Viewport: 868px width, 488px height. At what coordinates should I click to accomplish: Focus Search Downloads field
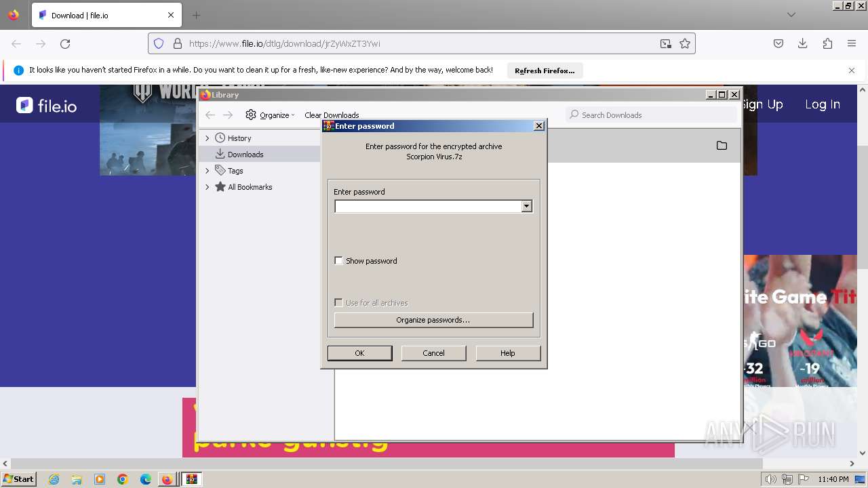tap(652, 115)
